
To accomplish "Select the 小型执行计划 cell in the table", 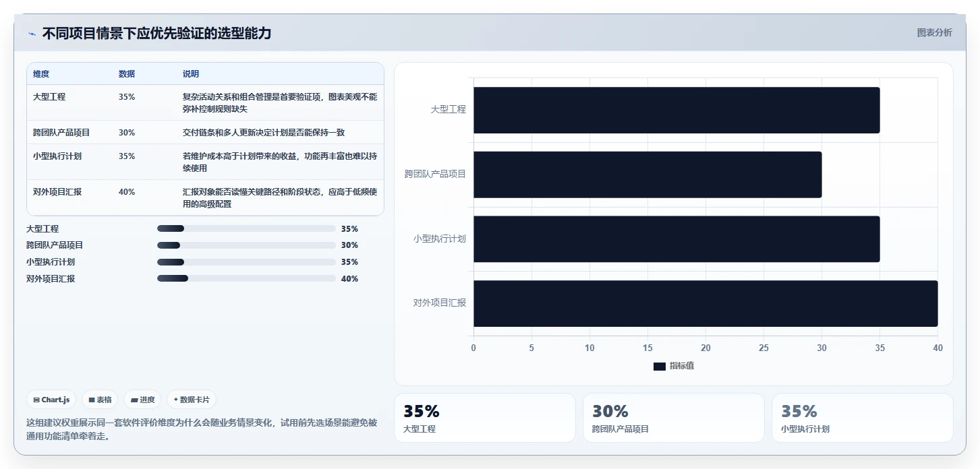I will 57,156.
